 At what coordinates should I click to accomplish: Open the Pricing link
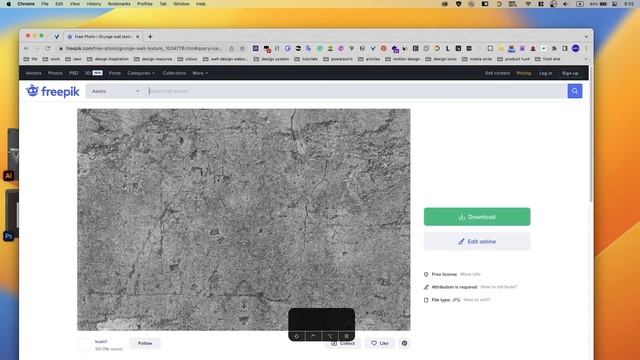[x=524, y=73]
